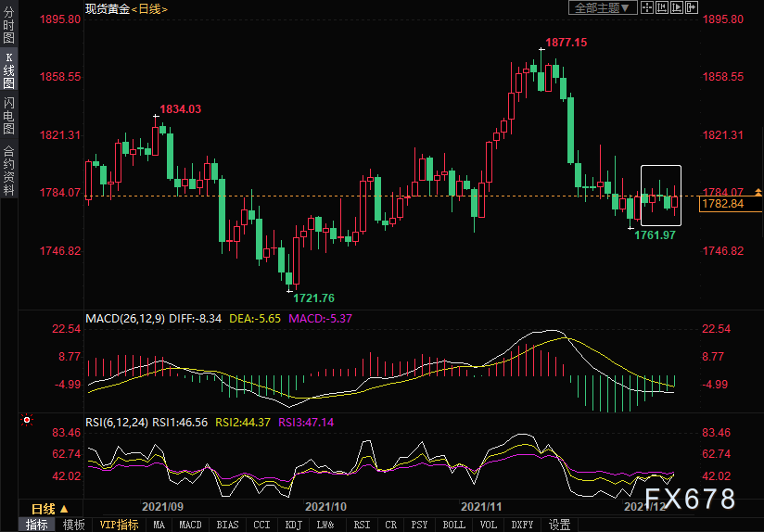764x532 pixels.
Task: Toggle the MACD indicator at bottom bar
Action: coord(190,525)
